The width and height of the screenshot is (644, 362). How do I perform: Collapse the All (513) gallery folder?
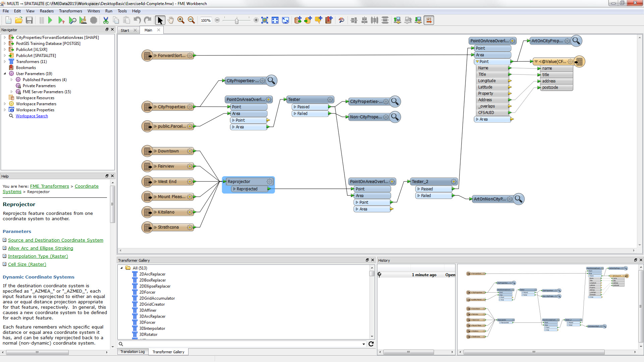(x=121, y=268)
